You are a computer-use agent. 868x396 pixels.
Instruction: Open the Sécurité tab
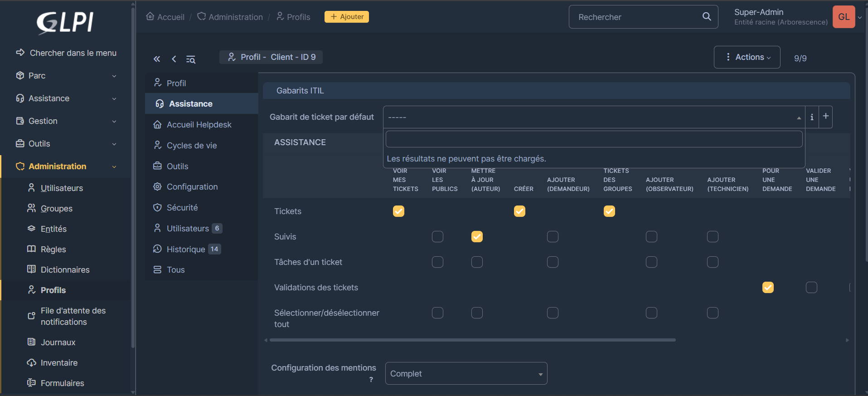(x=182, y=208)
